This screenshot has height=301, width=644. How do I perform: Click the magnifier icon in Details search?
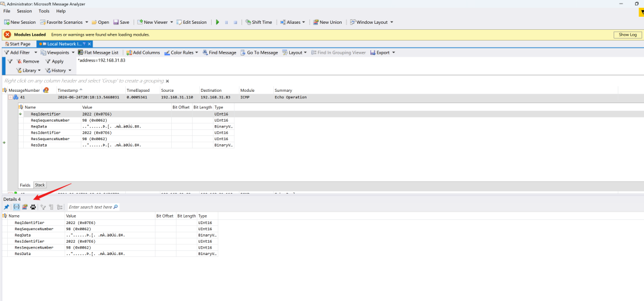(116, 207)
